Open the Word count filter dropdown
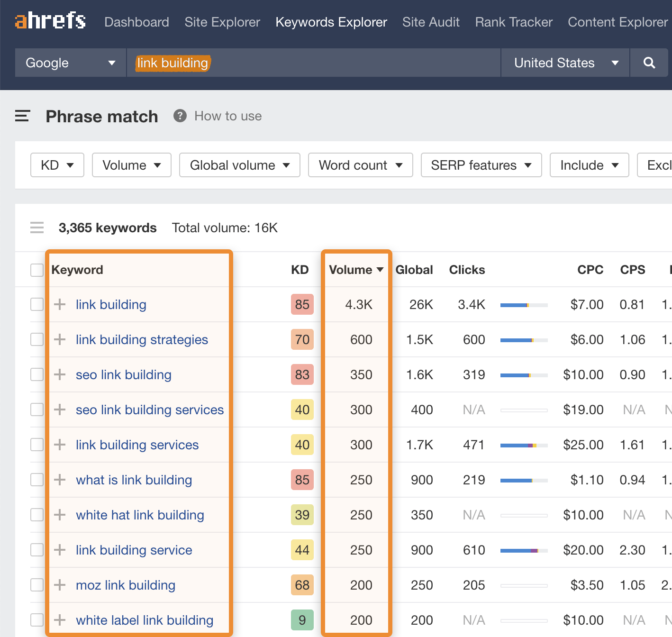Screen dimensions: 672x637 (x=360, y=165)
